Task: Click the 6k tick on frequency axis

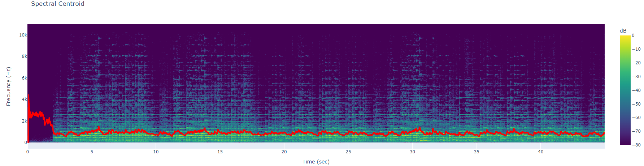Action: click(x=24, y=78)
